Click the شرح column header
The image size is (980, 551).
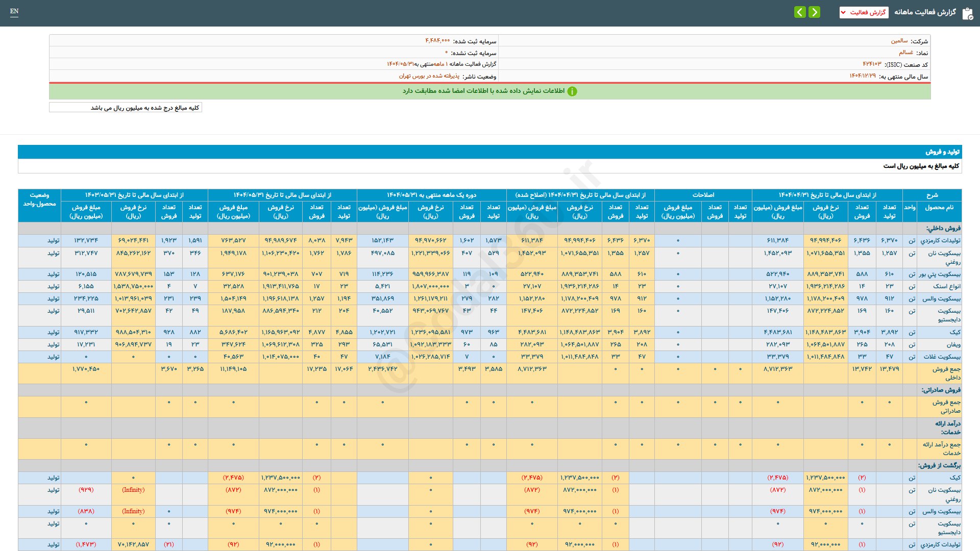point(932,195)
